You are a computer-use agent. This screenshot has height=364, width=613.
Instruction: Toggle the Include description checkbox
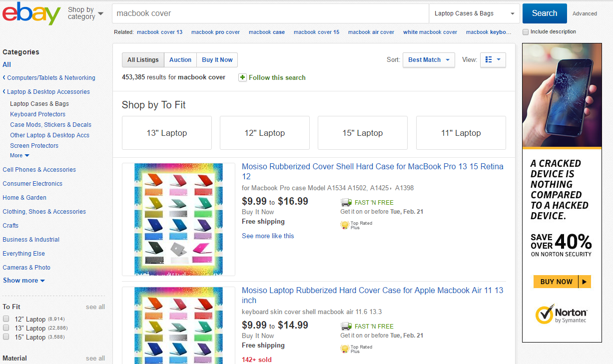[x=526, y=32]
